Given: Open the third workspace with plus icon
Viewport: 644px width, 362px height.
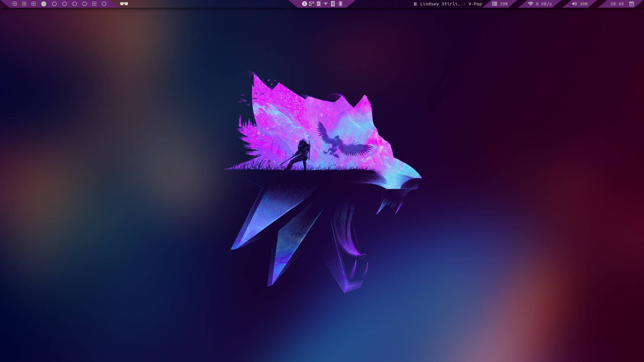Looking at the screenshot, I should click(34, 4).
